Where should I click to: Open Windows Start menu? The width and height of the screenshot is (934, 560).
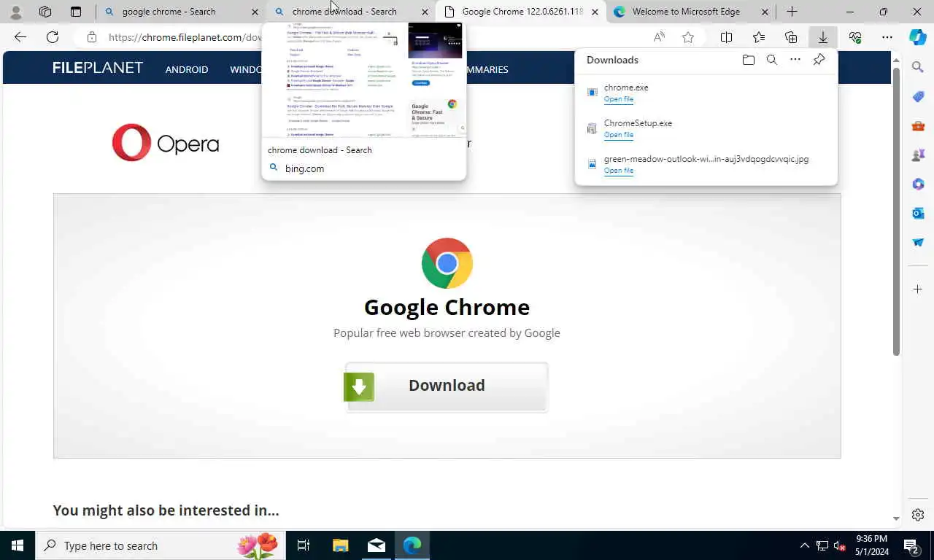click(x=18, y=545)
